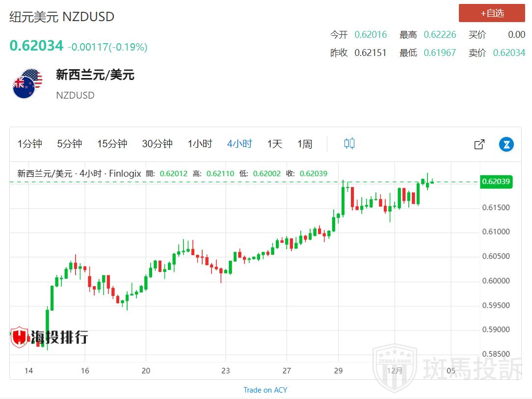Viewport: 532px width, 399px height.
Task: Click the 新西兰元/美元 chart legend title
Action: [45, 173]
